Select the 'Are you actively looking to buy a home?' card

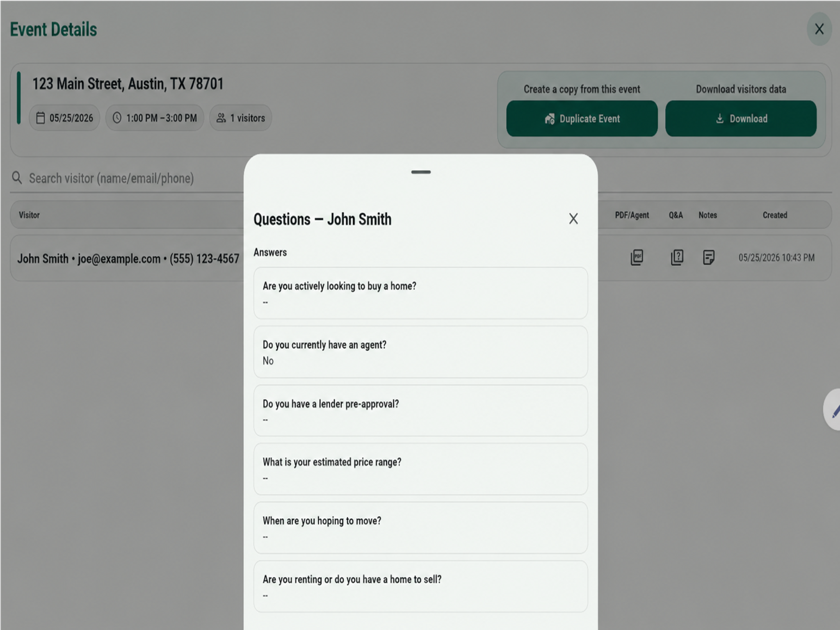420,293
